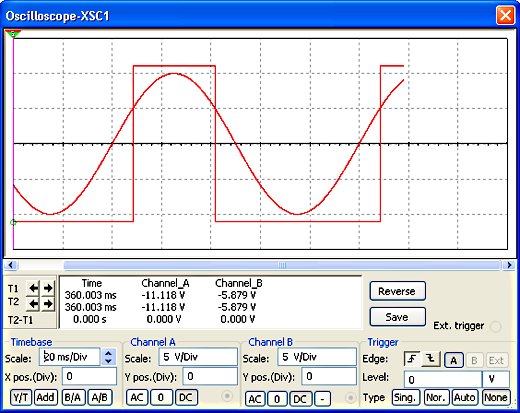Set Channel A coupling to AC

[137, 398]
